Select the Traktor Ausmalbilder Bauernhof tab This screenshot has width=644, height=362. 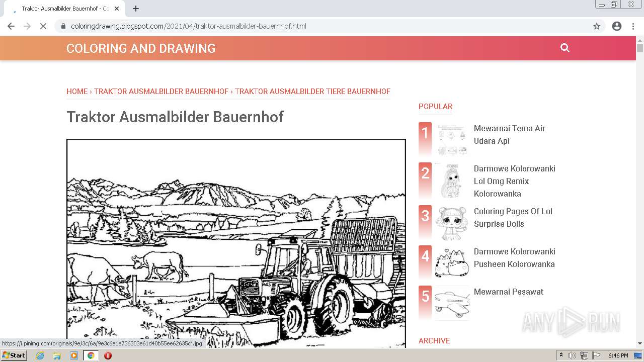click(65, 9)
